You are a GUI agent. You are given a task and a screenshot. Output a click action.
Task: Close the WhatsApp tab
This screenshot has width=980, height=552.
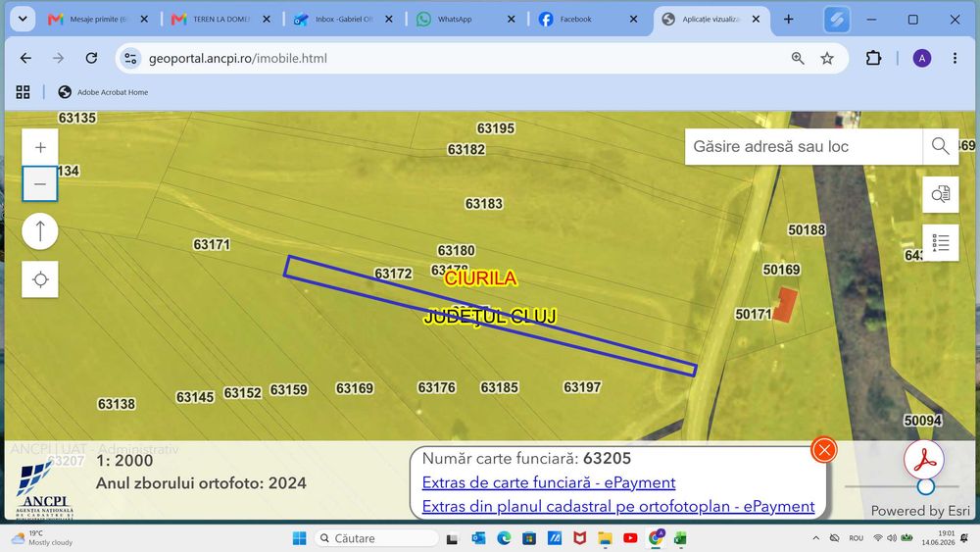pyautogui.click(x=512, y=19)
